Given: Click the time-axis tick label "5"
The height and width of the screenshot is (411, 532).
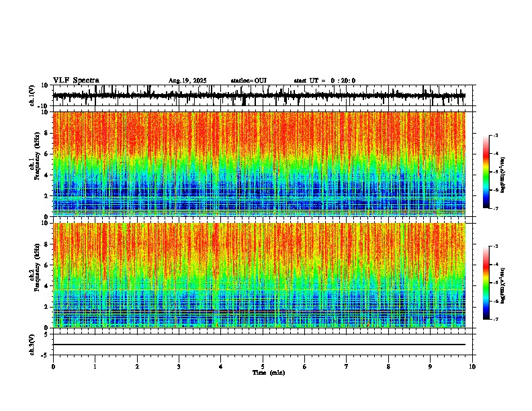Looking at the screenshot, I should tap(263, 367).
